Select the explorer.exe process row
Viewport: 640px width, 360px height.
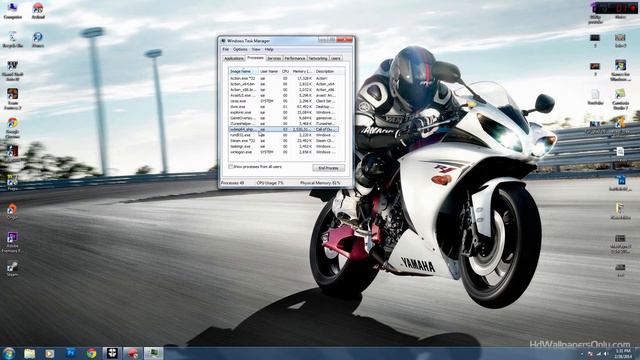tap(284, 112)
